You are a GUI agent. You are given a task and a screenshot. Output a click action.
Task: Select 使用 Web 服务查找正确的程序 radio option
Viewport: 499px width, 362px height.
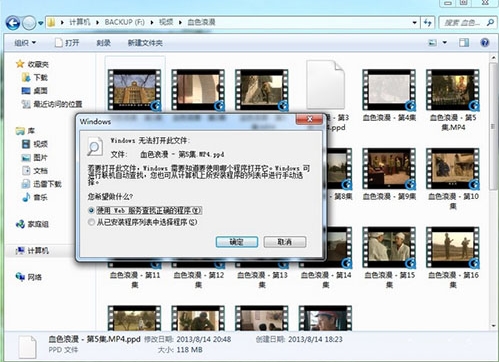[145, 211]
